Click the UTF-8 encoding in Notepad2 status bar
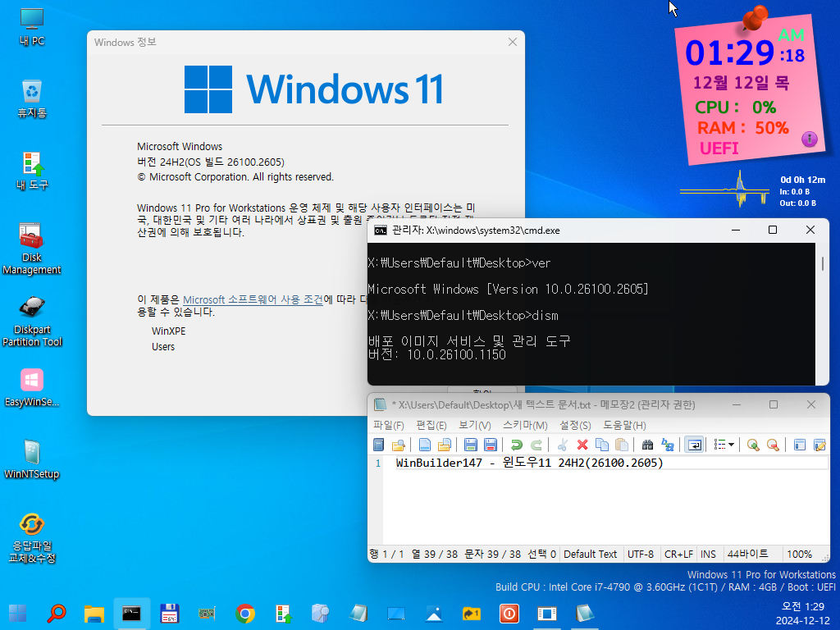The height and width of the screenshot is (630, 840). click(x=641, y=554)
